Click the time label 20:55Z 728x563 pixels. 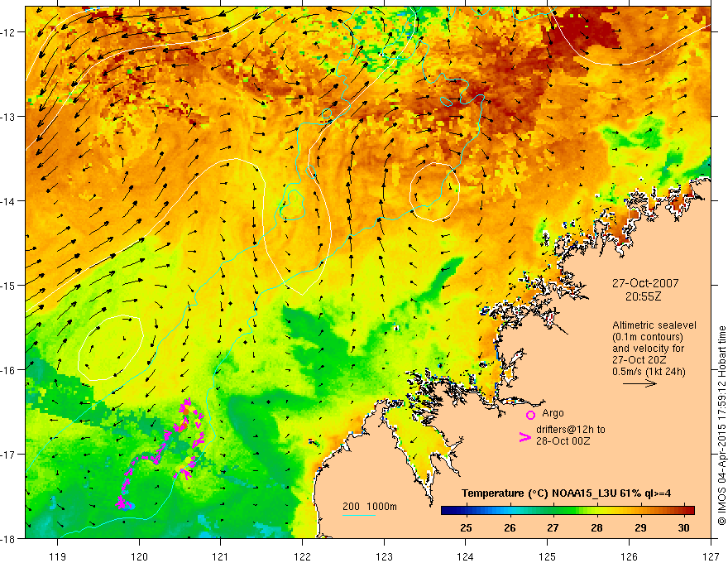coord(643,296)
